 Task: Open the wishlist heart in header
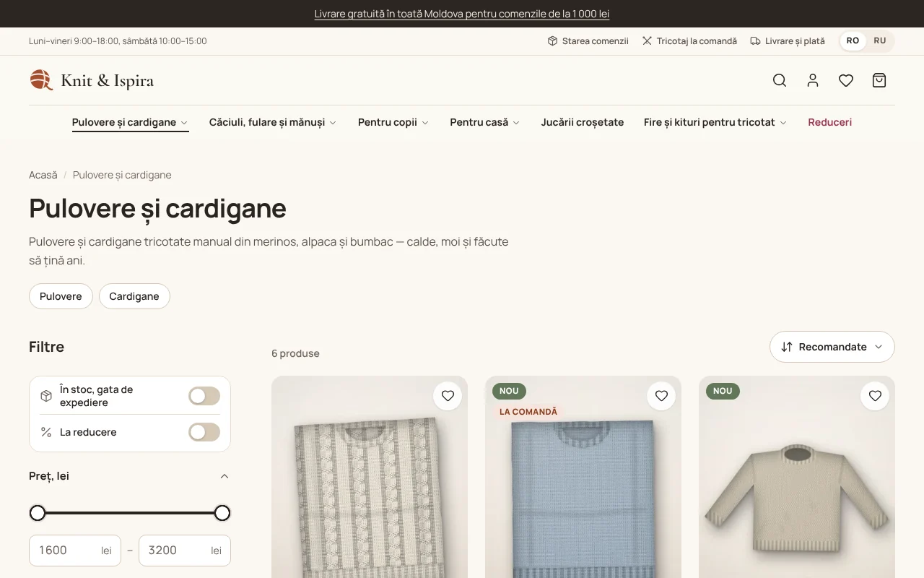pos(846,80)
